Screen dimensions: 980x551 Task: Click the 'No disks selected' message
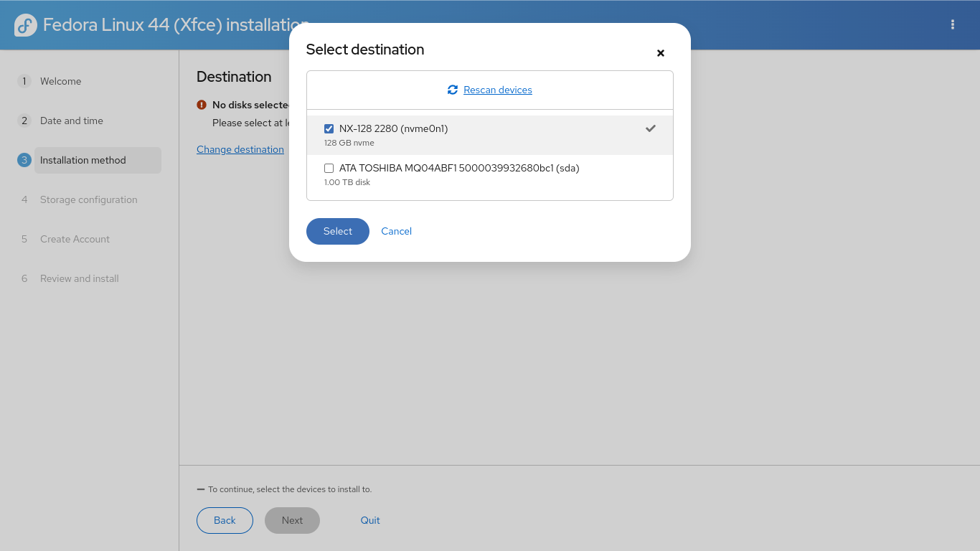click(250, 105)
